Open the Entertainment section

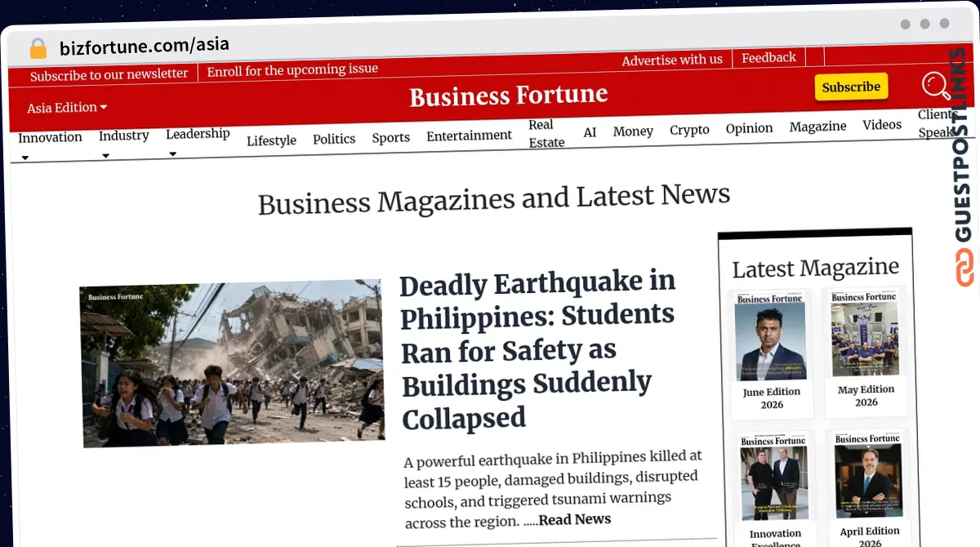[x=469, y=136]
